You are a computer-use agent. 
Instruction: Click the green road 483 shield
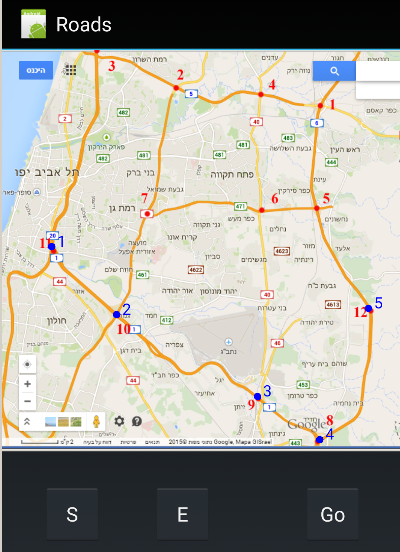point(288,138)
